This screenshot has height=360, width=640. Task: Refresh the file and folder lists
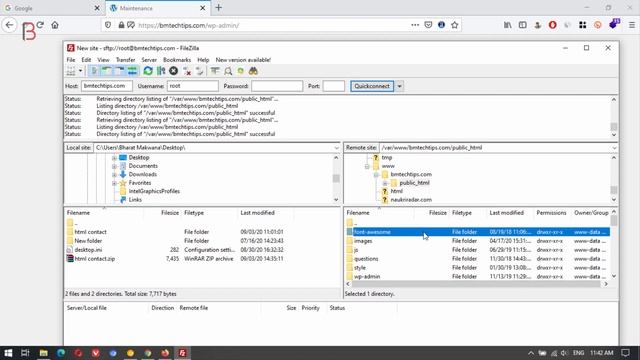[x=148, y=71]
